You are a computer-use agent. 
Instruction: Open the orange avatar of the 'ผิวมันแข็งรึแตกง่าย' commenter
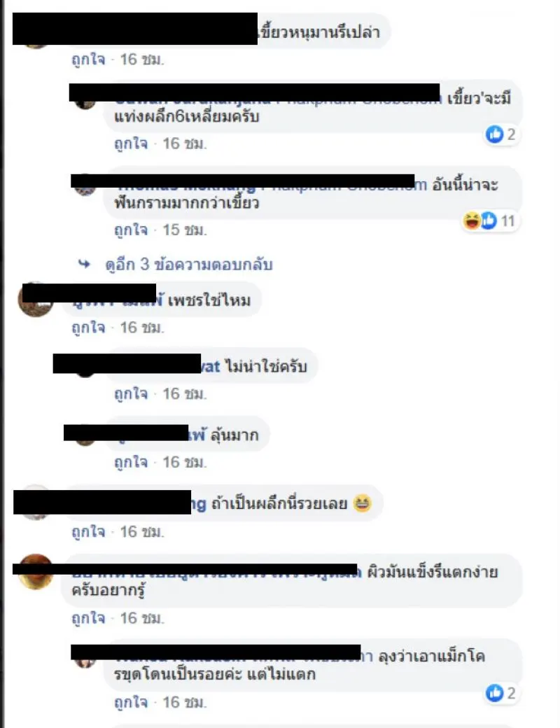(x=35, y=572)
